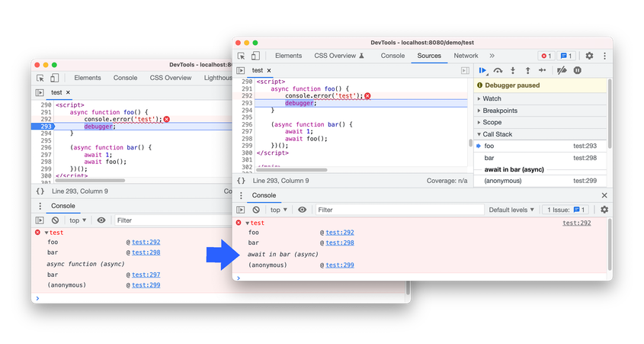644x344 pixels.
Task: Open console drawer three-dot menu in front window
Action: (241, 195)
